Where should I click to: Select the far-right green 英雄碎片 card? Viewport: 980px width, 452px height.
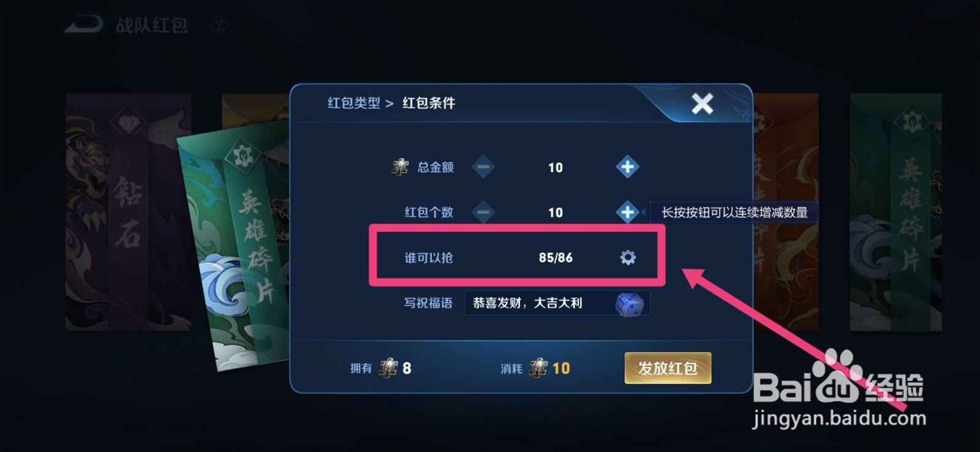tap(895, 212)
